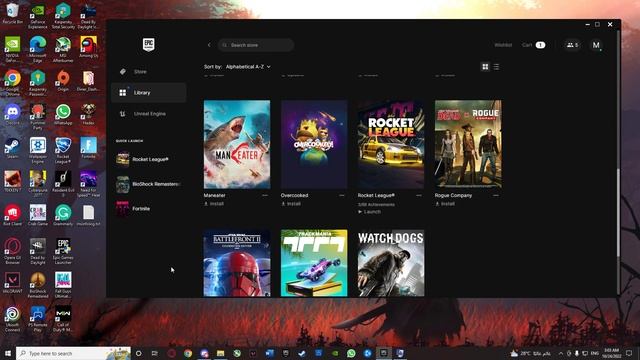Select the Trackmania cover art
Screen dimensions: 640x360
tap(314, 263)
